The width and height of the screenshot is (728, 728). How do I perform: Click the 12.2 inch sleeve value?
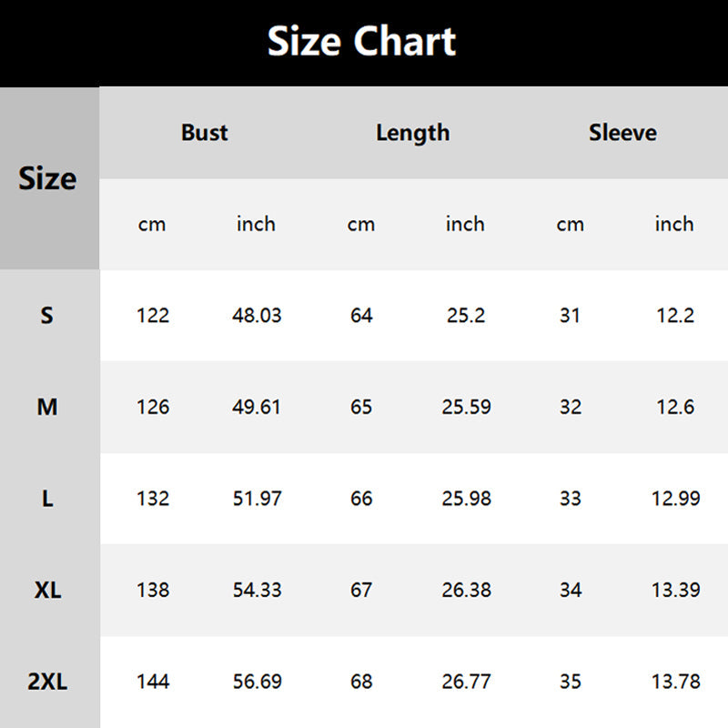pyautogui.click(x=675, y=316)
